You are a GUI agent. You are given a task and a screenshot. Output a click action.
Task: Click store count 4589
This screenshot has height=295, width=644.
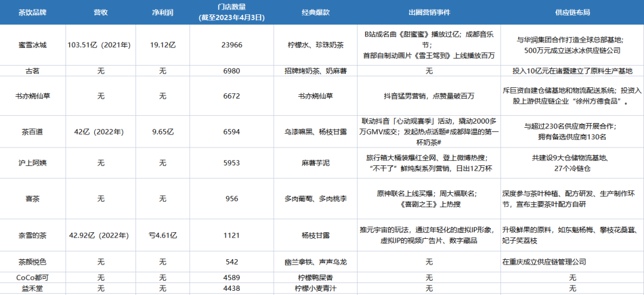[231, 277]
